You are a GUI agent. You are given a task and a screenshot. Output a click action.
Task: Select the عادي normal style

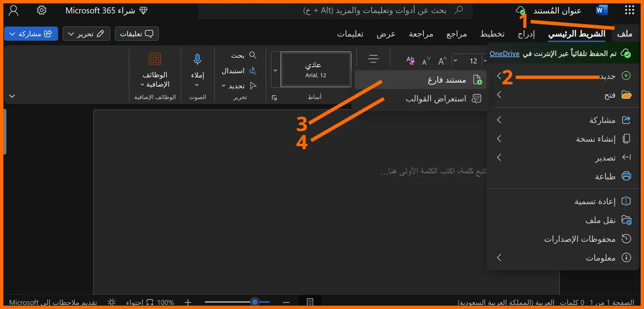[x=316, y=70]
